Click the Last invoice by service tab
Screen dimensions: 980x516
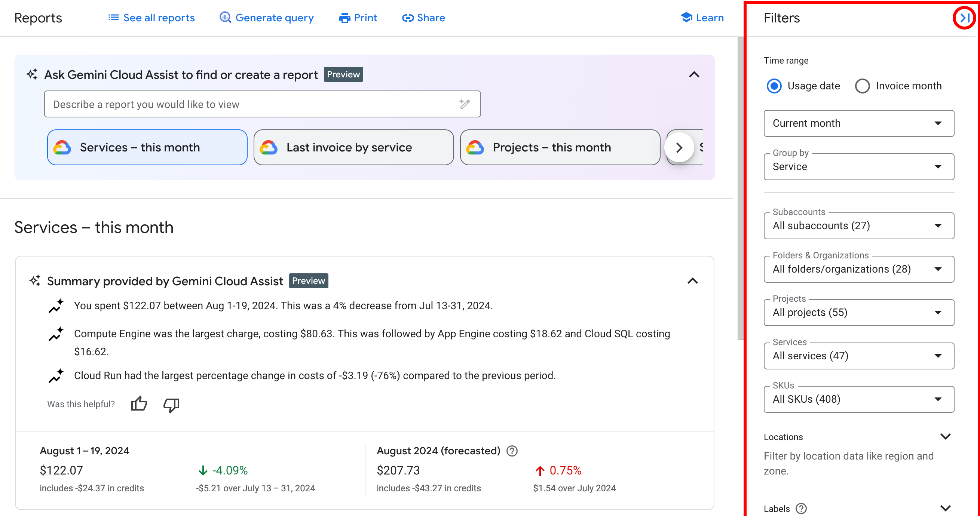click(353, 147)
